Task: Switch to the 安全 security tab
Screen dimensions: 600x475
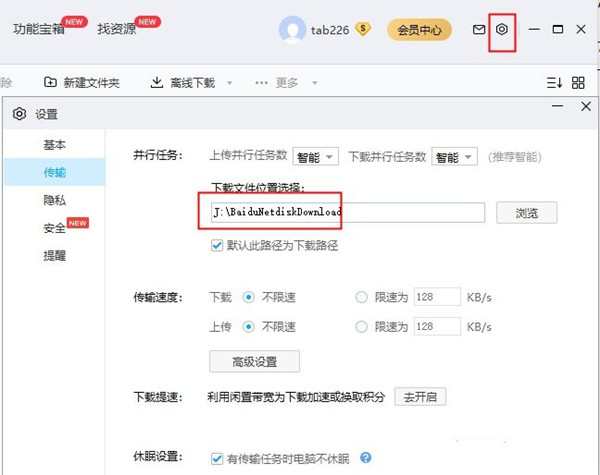Action: click(x=55, y=228)
